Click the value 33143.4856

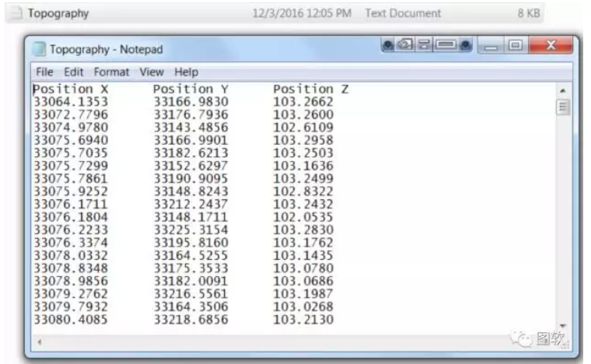pos(191,128)
